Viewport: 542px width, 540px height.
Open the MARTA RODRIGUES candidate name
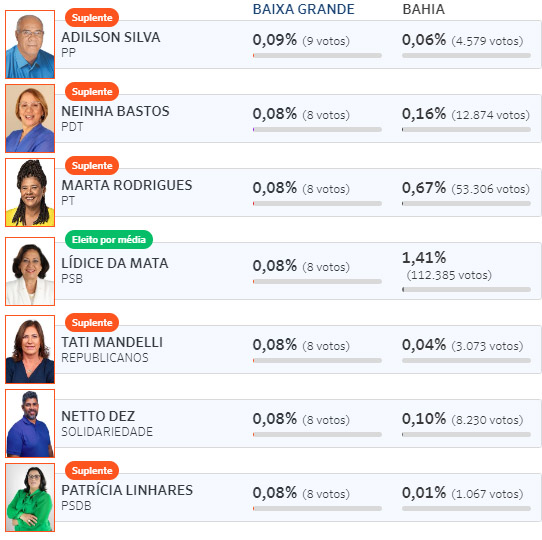click(x=127, y=185)
